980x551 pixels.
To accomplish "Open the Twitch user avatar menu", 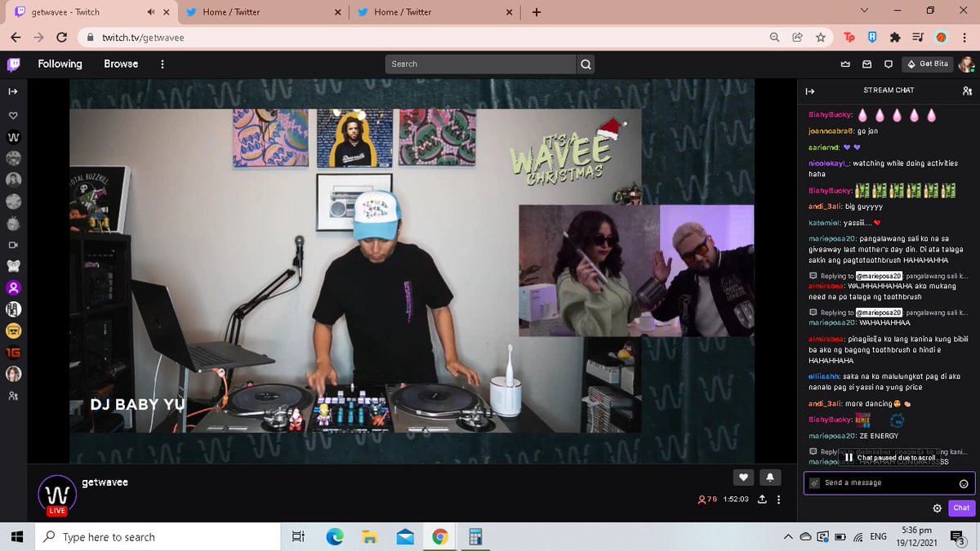I will [x=966, y=64].
